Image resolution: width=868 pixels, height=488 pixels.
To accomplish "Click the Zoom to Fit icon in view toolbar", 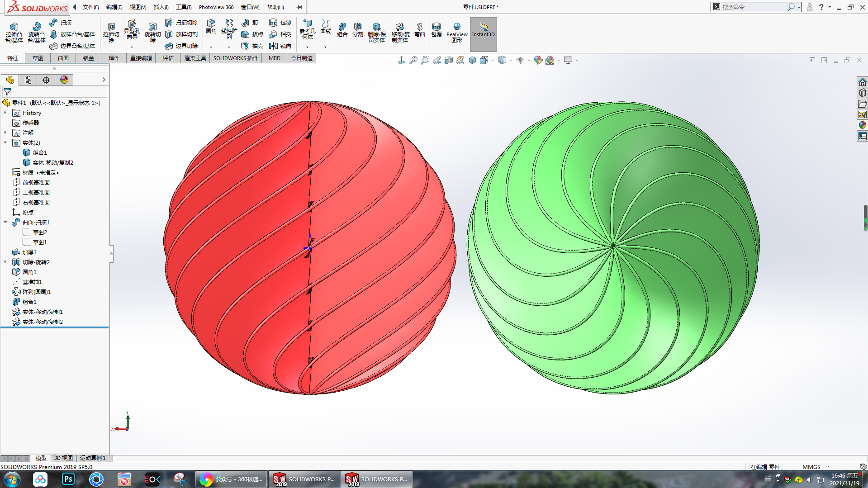I will point(413,60).
